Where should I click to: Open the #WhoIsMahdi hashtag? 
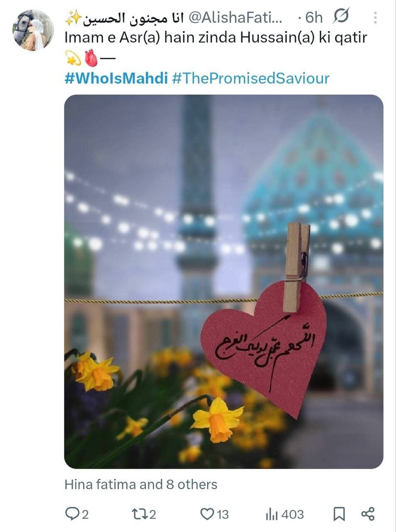tap(116, 78)
